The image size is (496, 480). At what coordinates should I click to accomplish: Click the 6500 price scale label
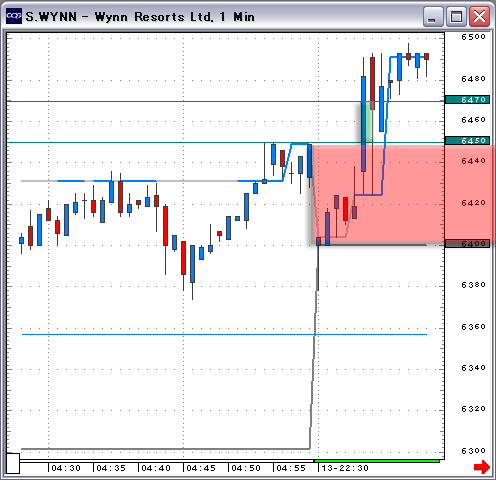[x=473, y=37]
